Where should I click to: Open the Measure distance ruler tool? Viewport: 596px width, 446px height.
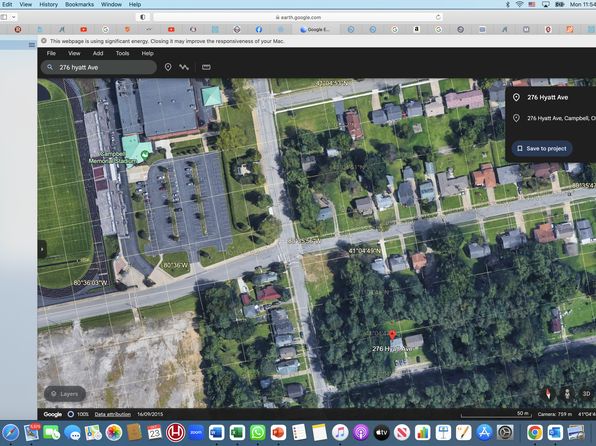206,67
